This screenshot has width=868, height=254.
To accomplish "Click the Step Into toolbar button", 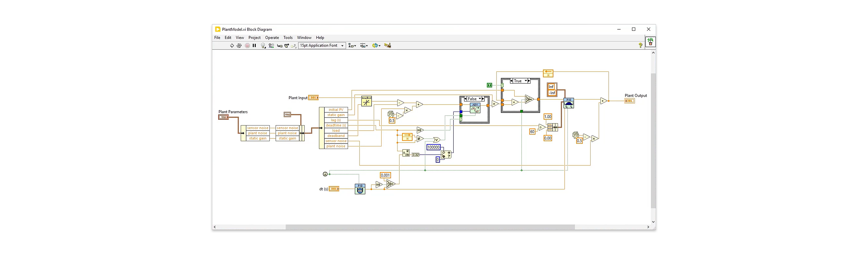I will [280, 45].
